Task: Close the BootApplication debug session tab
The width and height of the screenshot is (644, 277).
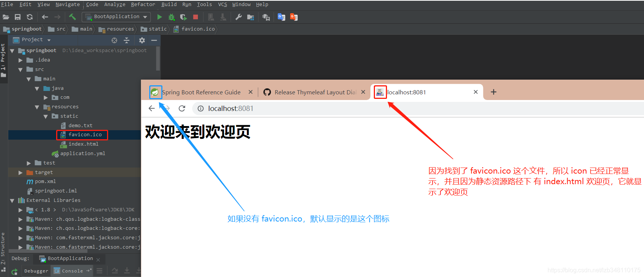Action: (98, 260)
